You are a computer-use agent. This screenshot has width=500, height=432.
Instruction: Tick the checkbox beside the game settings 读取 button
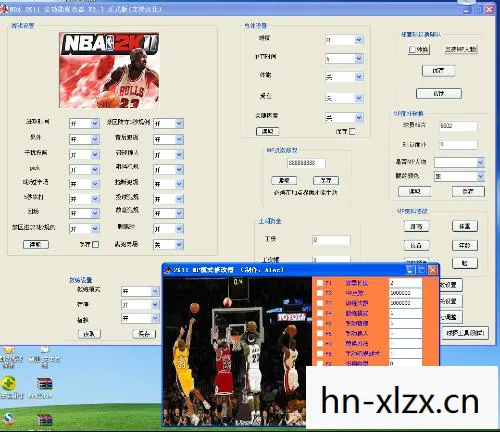pyautogui.click(x=95, y=244)
